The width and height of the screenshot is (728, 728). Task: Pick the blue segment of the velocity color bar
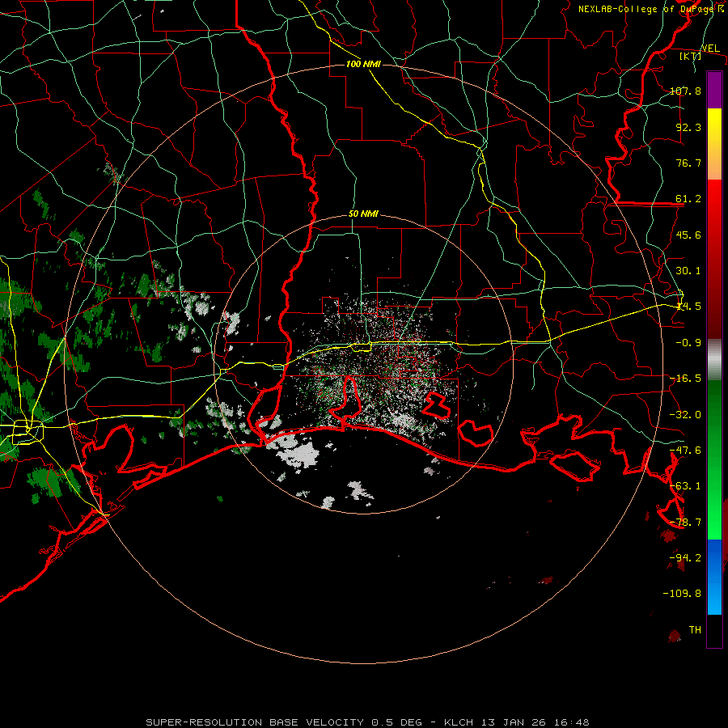tap(714, 577)
